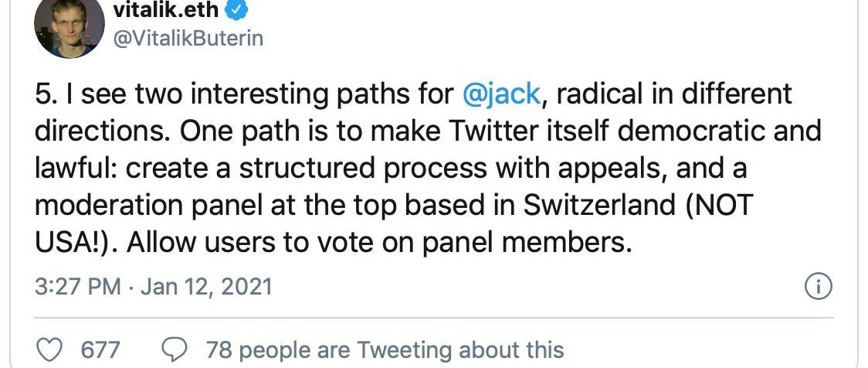868x368 pixels.
Task: View the 78 people Tweeting about this
Action: [385, 349]
